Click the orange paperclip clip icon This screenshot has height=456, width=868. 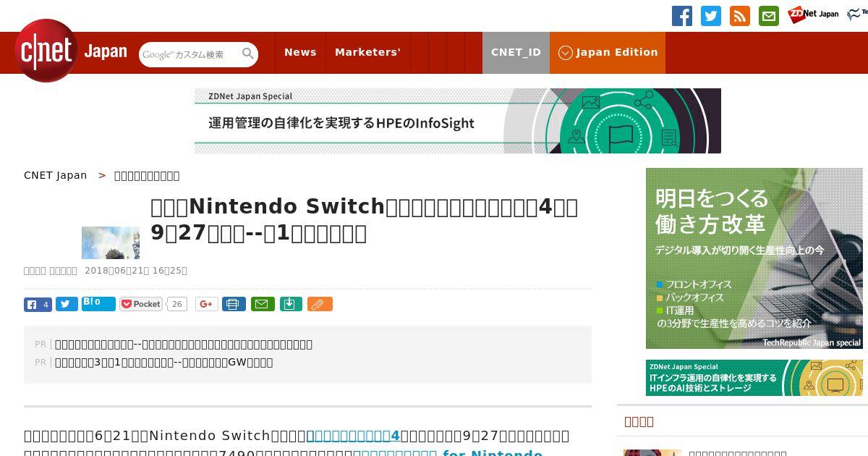pyautogui.click(x=320, y=304)
